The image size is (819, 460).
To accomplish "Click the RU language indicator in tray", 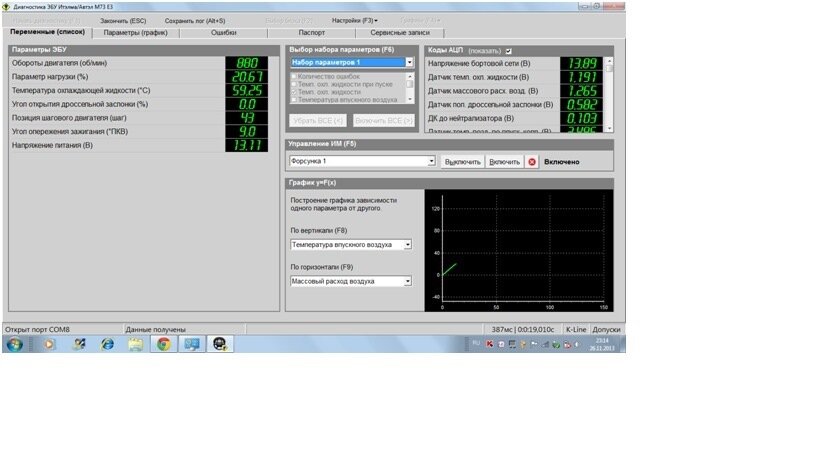I will point(476,343).
